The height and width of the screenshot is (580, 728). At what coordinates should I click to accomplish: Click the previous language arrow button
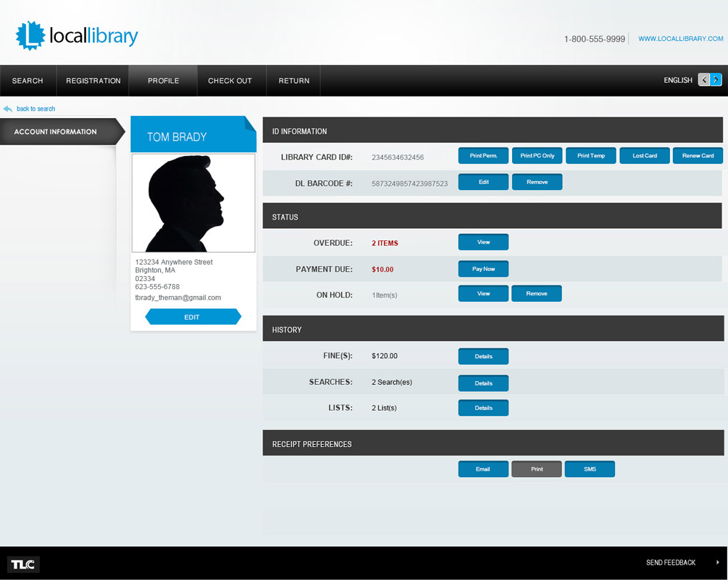(704, 80)
